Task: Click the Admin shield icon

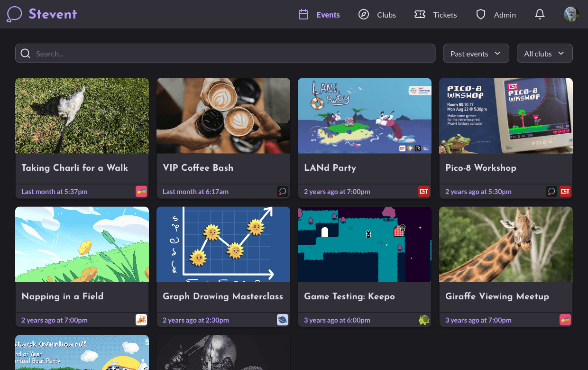Action: 481,15
